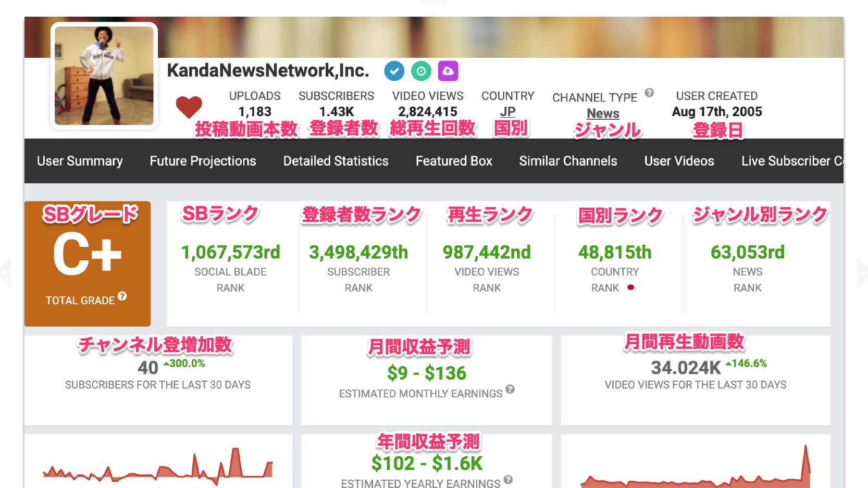Open the User Videos tab
Screen dimensions: 868x488
(x=679, y=161)
